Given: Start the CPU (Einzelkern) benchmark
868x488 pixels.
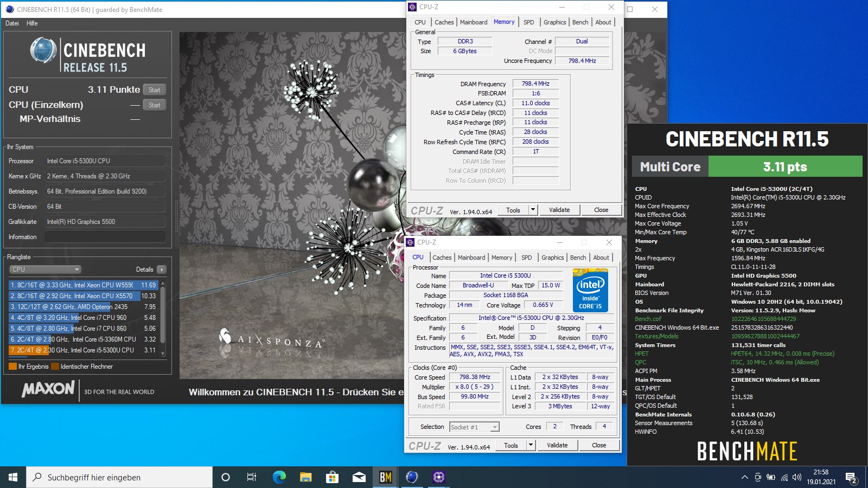Looking at the screenshot, I should coord(155,105).
